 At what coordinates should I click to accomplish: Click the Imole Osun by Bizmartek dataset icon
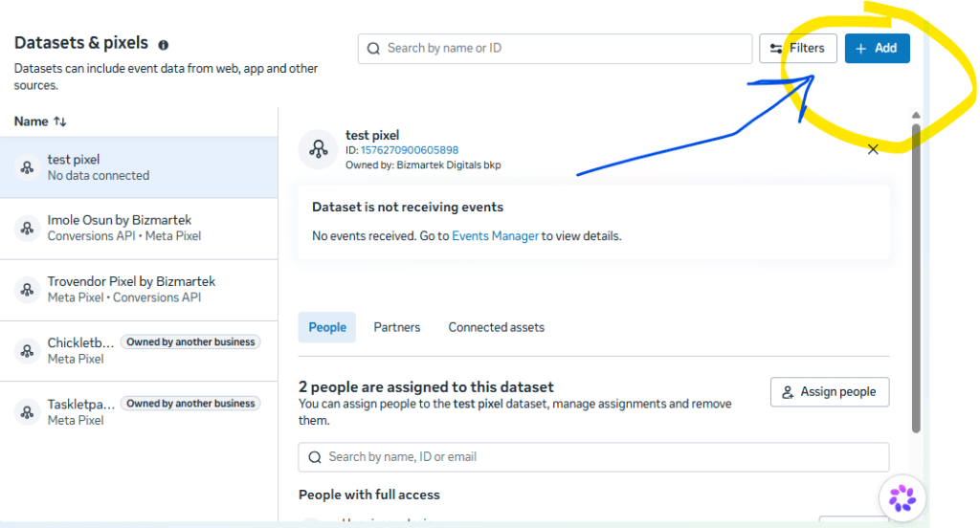tap(28, 228)
